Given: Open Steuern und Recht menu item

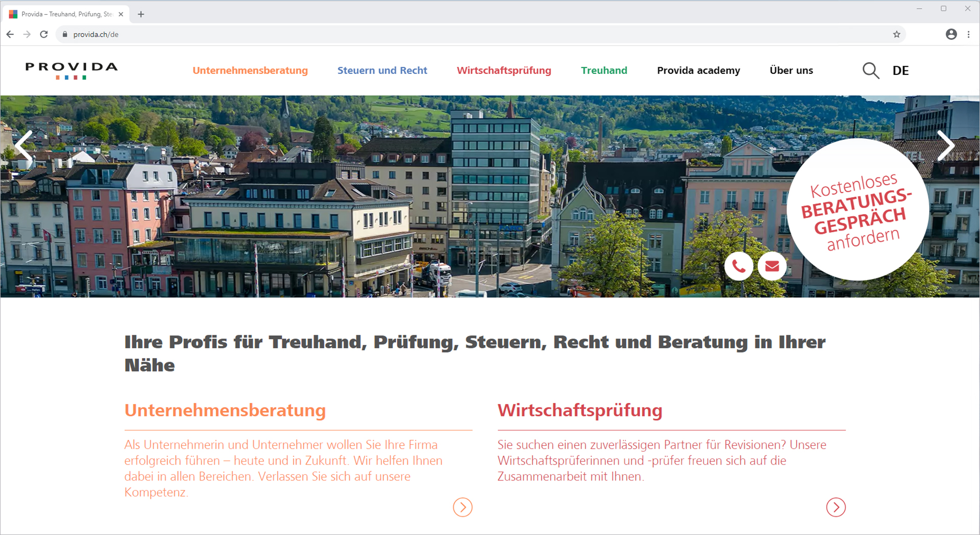Looking at the screenshot, I should point(382,70).
